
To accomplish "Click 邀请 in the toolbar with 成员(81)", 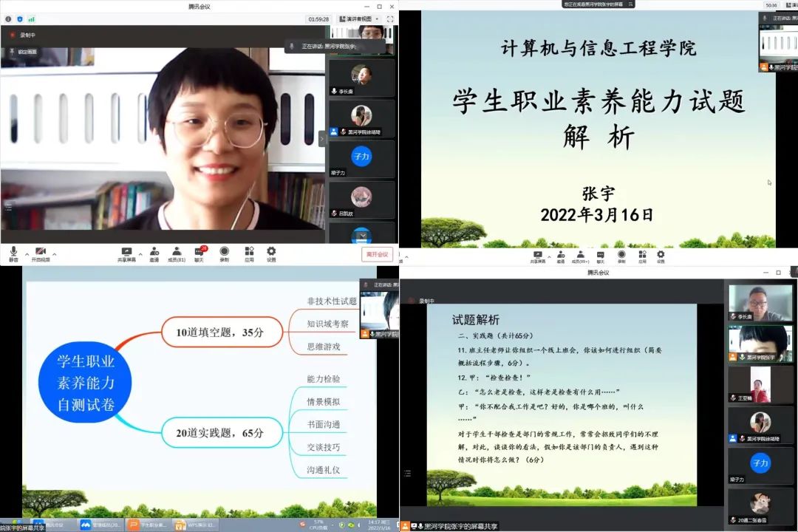I will click(x=154, y=253).
